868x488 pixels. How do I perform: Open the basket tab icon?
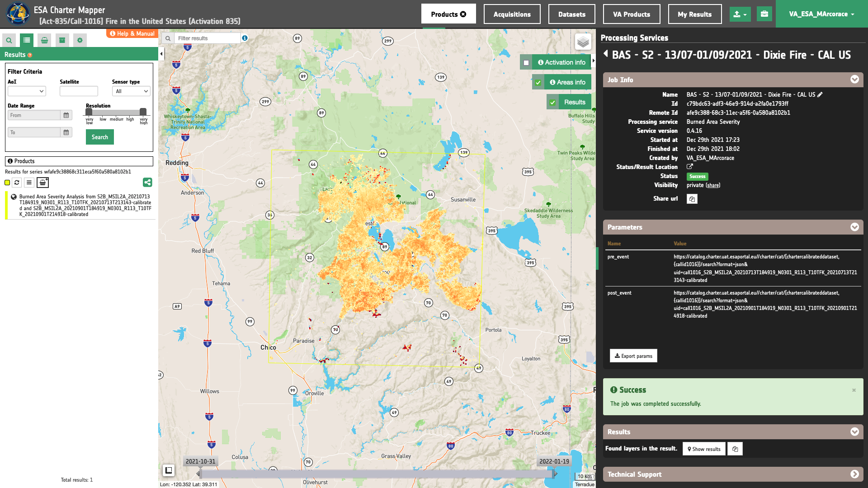click(x=44, y=40)
